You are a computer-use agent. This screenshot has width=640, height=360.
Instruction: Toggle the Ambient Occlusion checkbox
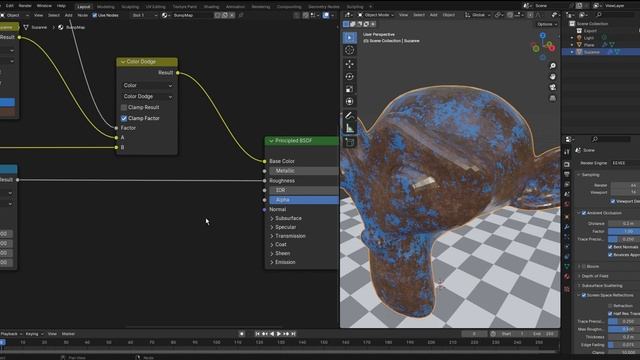(584, 213)
